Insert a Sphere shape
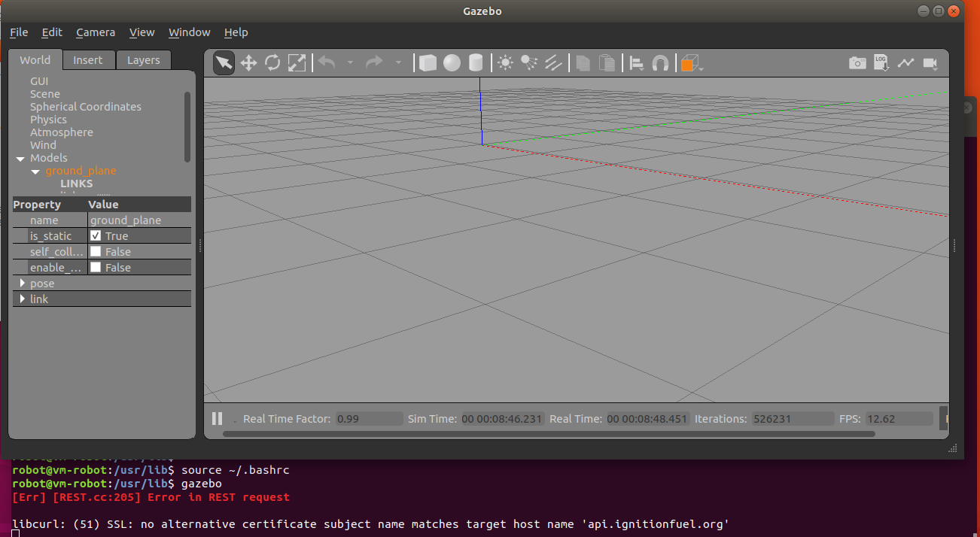 coord(452,63)
